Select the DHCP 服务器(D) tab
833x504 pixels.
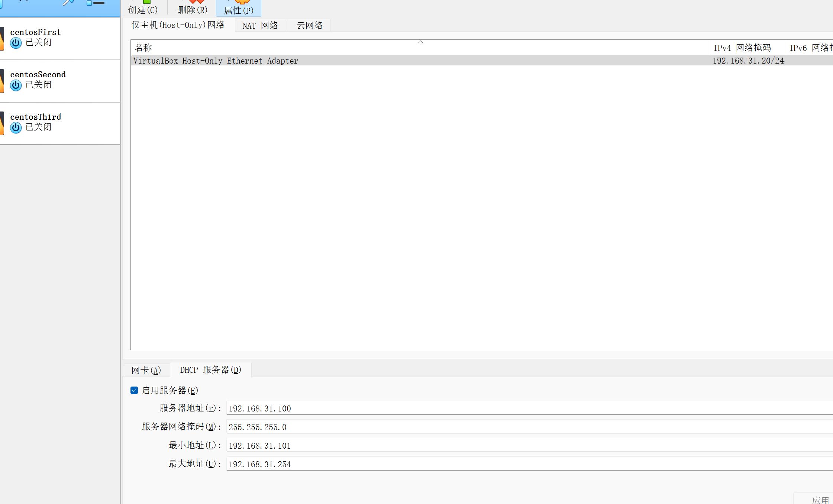(211, 370)
